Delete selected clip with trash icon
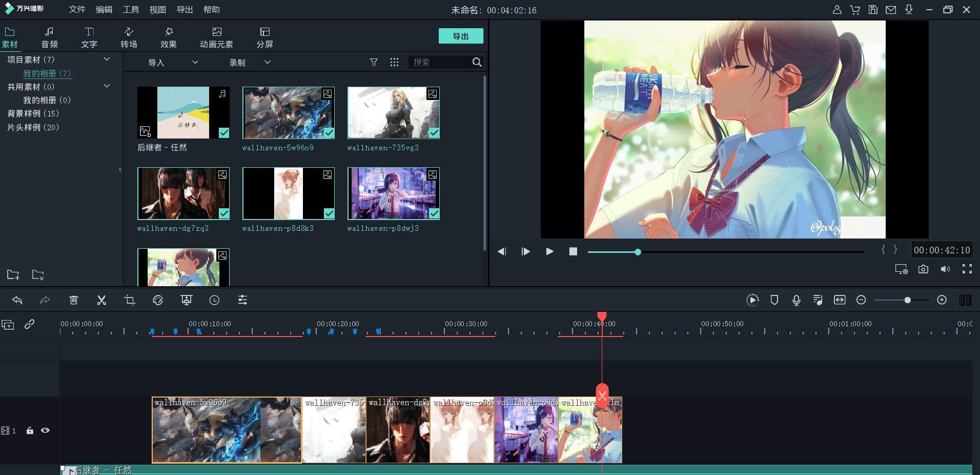Screen dimensions: 980x475 pos(74,300)
